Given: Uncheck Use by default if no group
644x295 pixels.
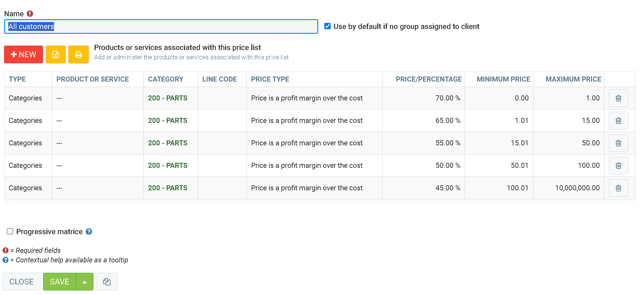Looking at the screenshot, I should [327, 26].
